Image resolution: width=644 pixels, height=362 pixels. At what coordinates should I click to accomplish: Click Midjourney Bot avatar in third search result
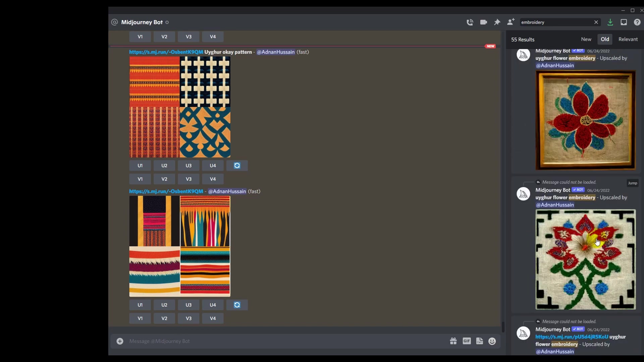[523, 333]
